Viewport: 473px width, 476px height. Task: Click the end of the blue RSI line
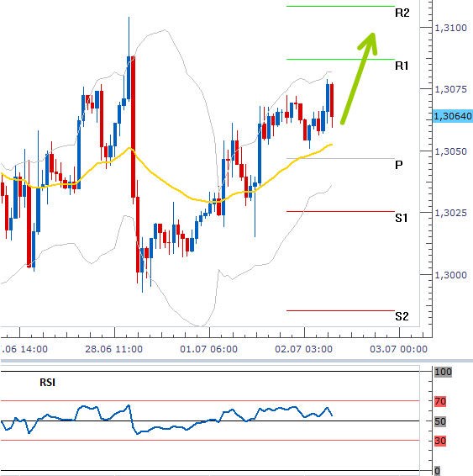(x=332, y=415)
